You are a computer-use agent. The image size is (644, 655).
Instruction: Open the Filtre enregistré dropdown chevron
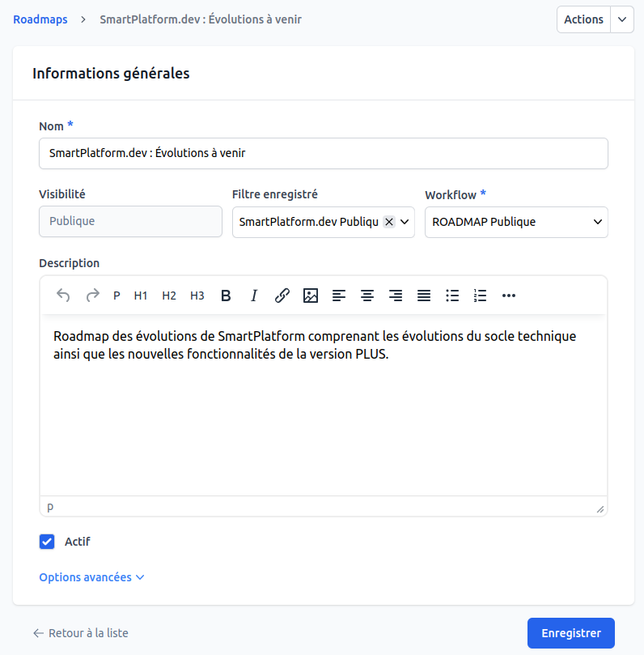point(405,221)
